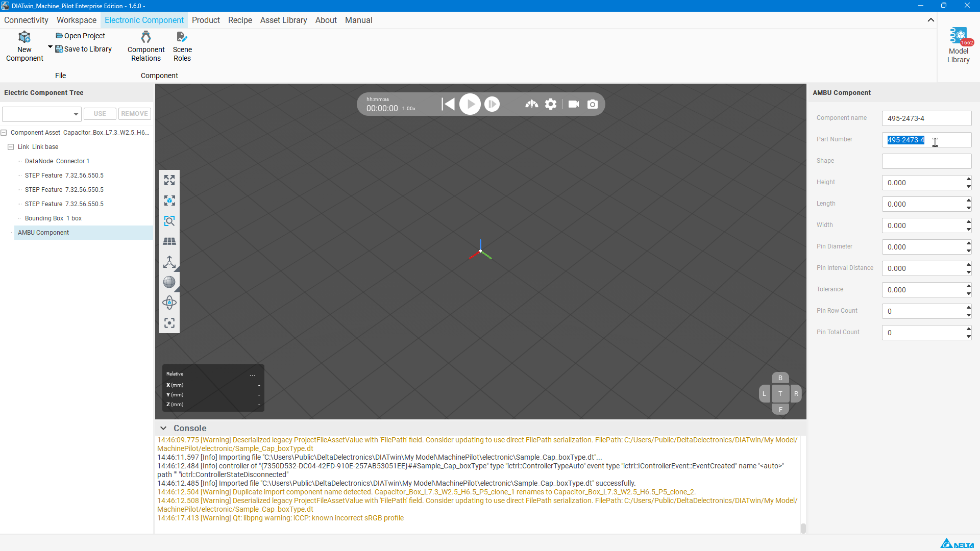Click the T face of view cube

point(780,394)
